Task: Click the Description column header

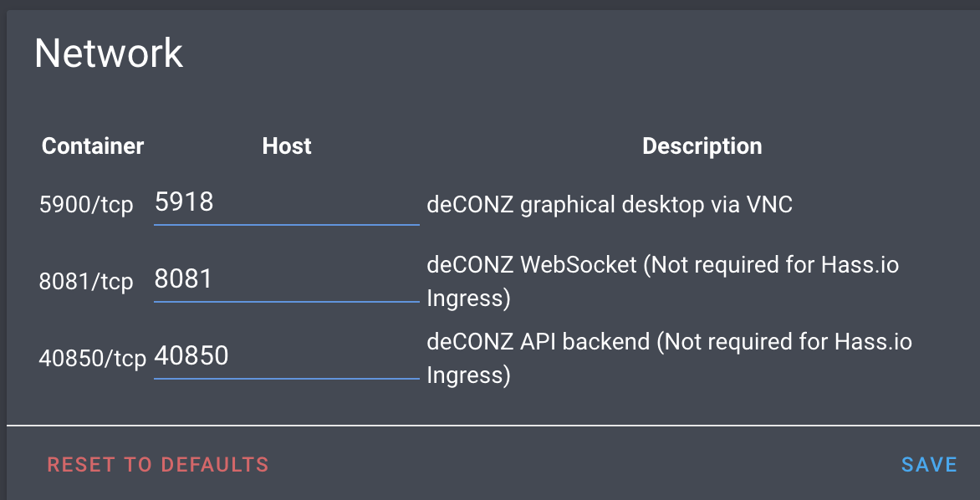Action: 702,145
